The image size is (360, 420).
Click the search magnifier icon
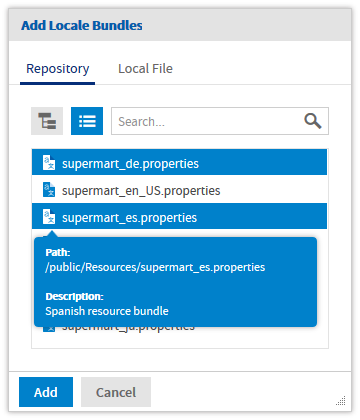click(313, 121)
